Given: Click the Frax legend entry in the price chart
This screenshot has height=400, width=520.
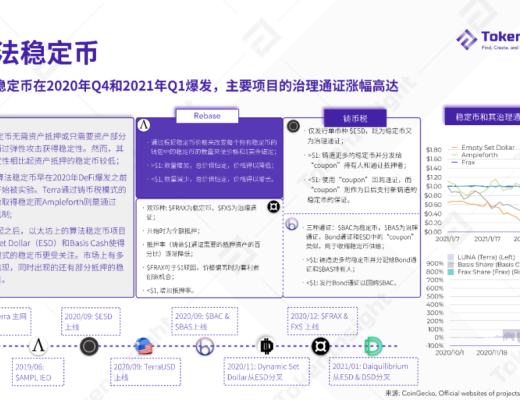Looking at the screenshot, I should [x=463, y=162].
